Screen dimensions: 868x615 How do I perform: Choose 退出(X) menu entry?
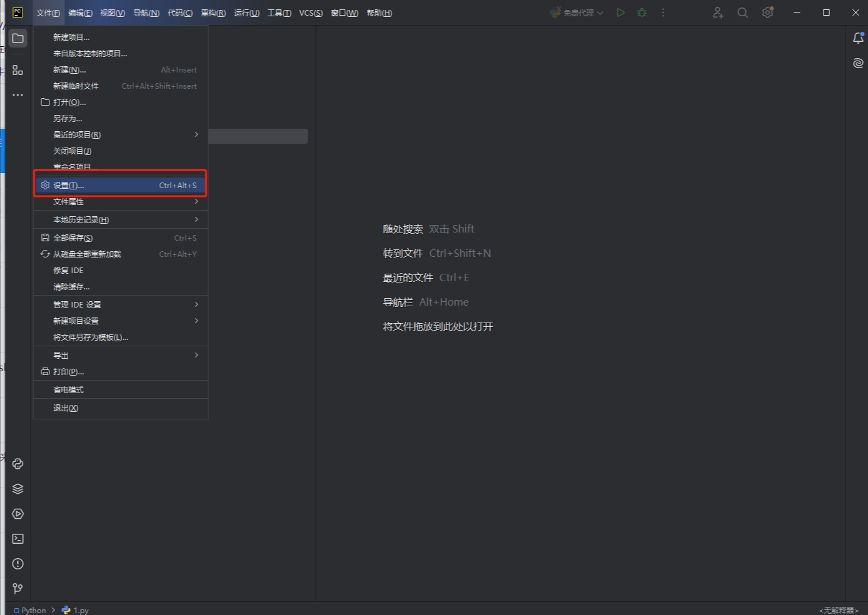pos(121,407)
